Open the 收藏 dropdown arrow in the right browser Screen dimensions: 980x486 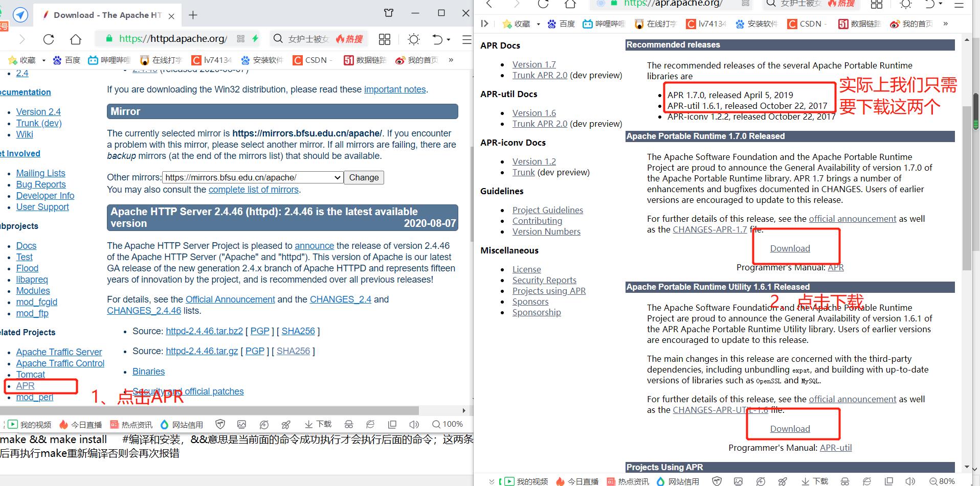[x=538, y=24]
